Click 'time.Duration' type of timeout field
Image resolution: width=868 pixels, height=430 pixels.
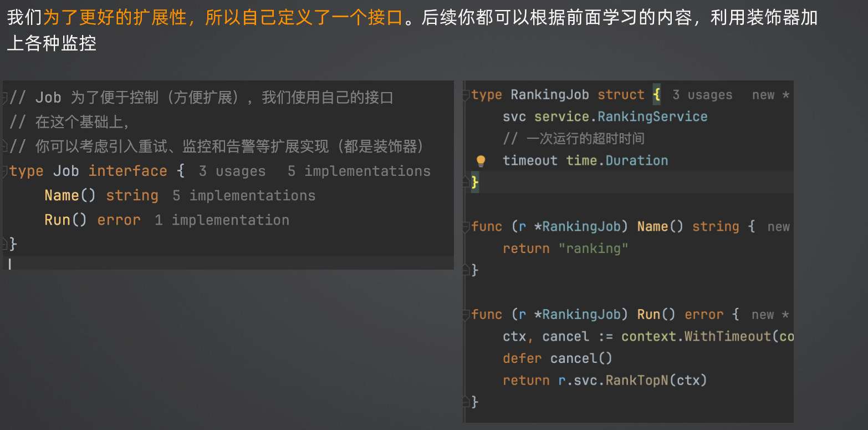tap(617, 161)
